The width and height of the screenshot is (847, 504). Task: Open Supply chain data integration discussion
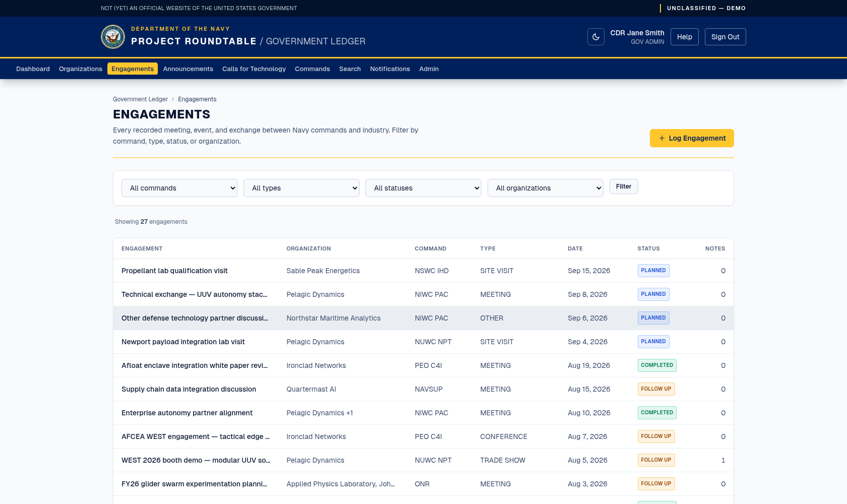coord(189,389)
